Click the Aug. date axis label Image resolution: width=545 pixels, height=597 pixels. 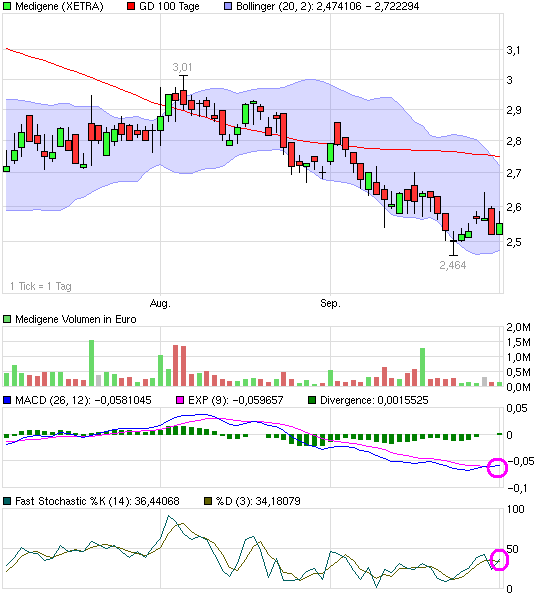click(x=160, y=303)
